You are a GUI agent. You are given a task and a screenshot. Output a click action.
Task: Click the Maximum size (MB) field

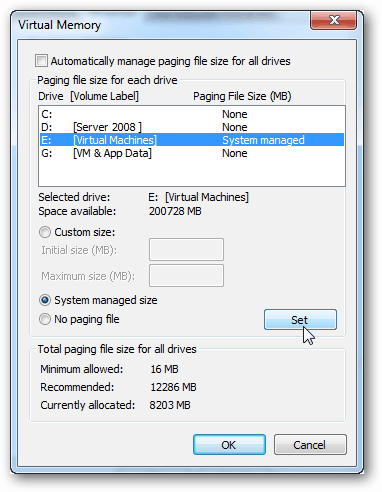coord(186,276)
